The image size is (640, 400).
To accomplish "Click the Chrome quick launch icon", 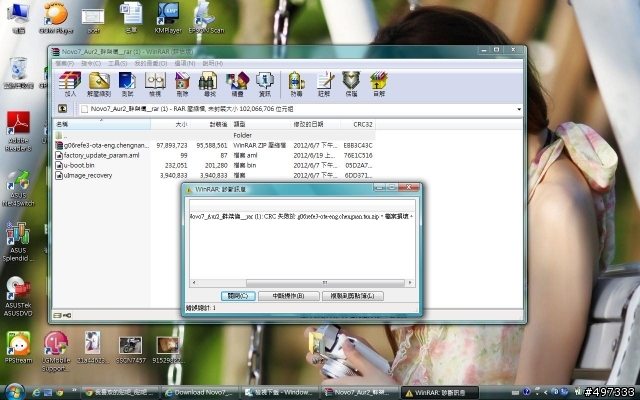I will pyautogui.click(x=60, y=393).
